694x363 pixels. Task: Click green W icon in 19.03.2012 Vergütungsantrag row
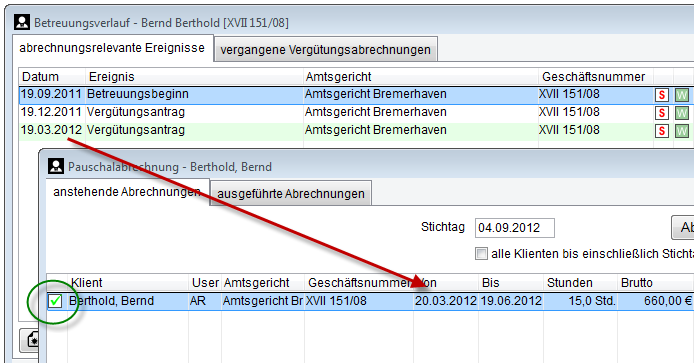(682, 131)
